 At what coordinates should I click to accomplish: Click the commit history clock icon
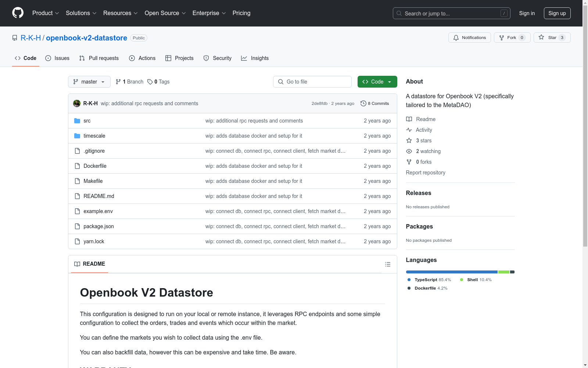[x=363, y=103]
